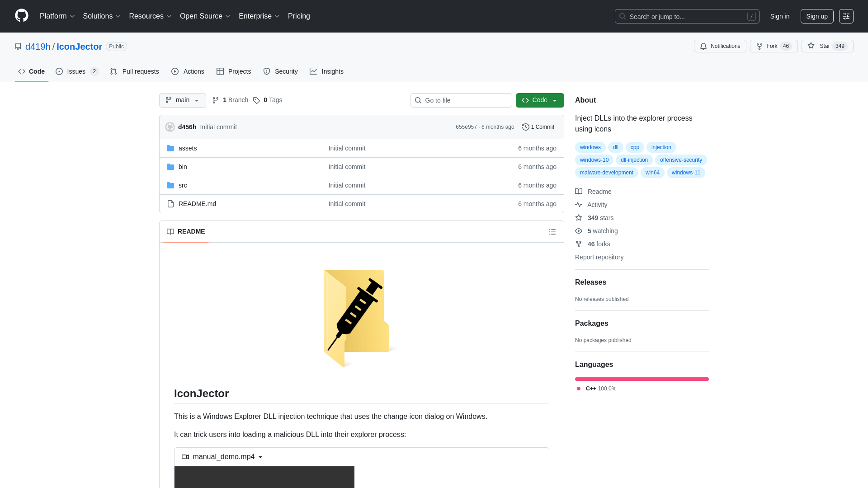Click the C++ language color bar

(642, 379)
